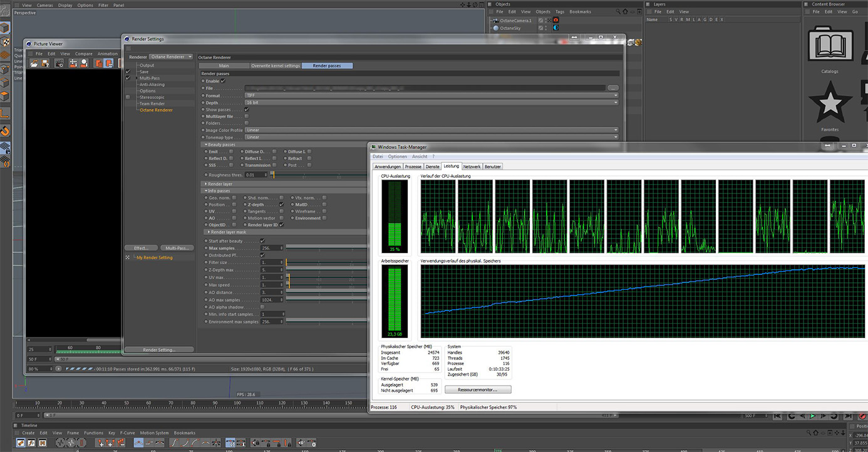The width and height of the screenshot is (868, 452).
Task: Open the Prozesse tab in Task Manager
Action: (x=413, y=167)
